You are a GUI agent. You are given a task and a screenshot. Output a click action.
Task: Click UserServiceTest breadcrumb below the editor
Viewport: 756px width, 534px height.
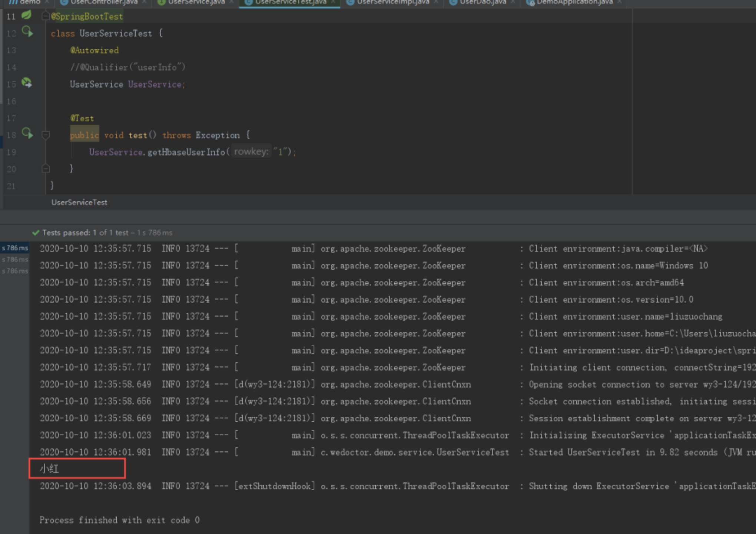[79, 202]
